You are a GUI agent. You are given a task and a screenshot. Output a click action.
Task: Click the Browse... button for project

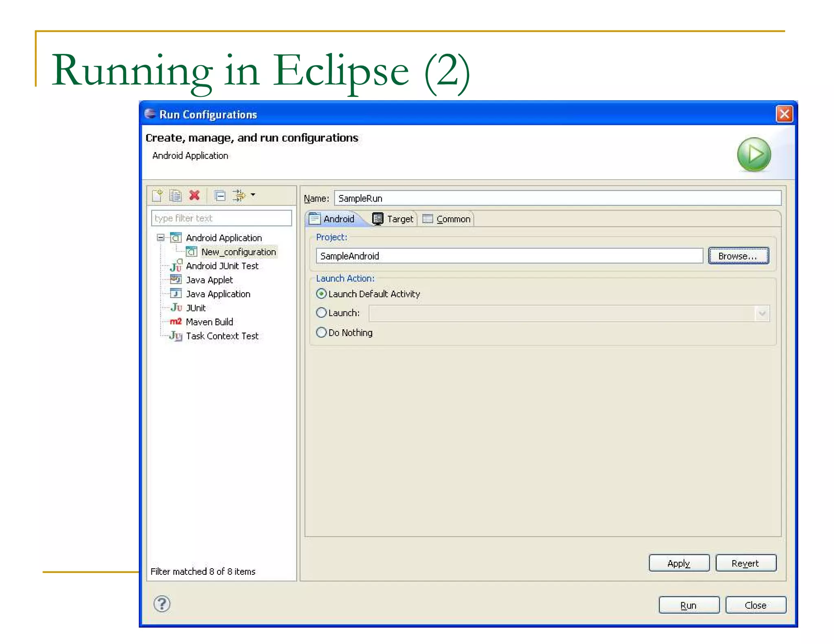[x=738, y=256]
